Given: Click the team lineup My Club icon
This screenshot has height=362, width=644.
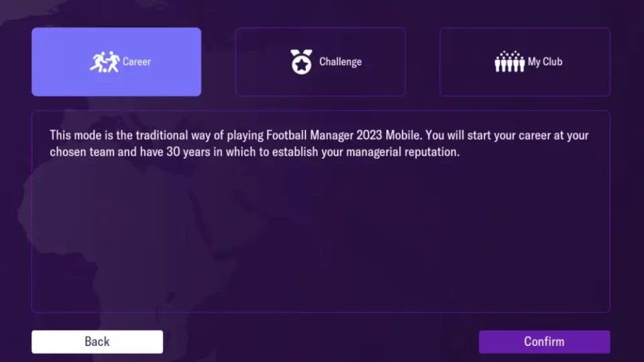Looking at the screenshot, I should [509, 62].
